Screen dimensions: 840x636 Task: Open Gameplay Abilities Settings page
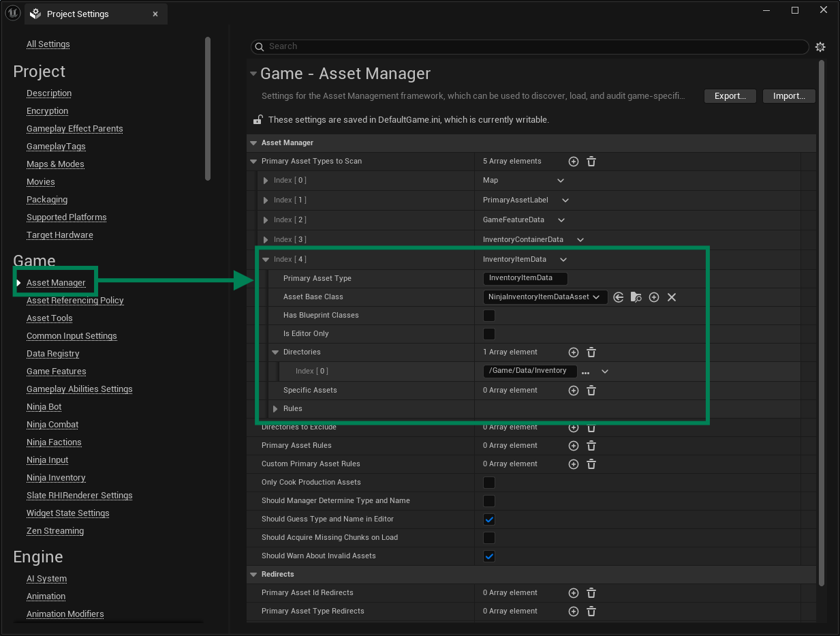pos(79,389)
